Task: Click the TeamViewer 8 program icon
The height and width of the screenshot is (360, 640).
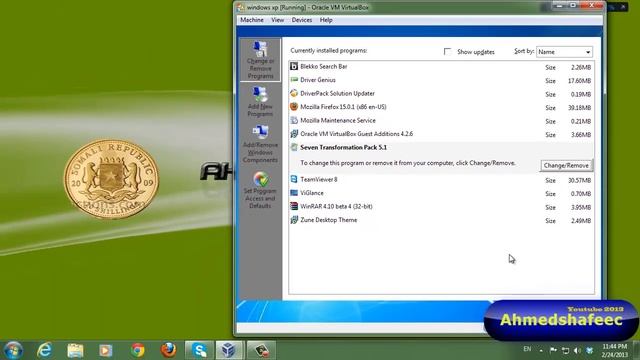Action: tap(294, 180)
